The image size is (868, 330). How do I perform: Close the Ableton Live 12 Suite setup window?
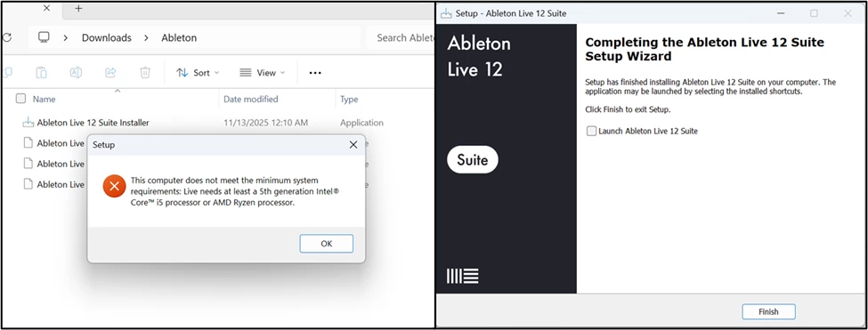[x=848, y=13]
